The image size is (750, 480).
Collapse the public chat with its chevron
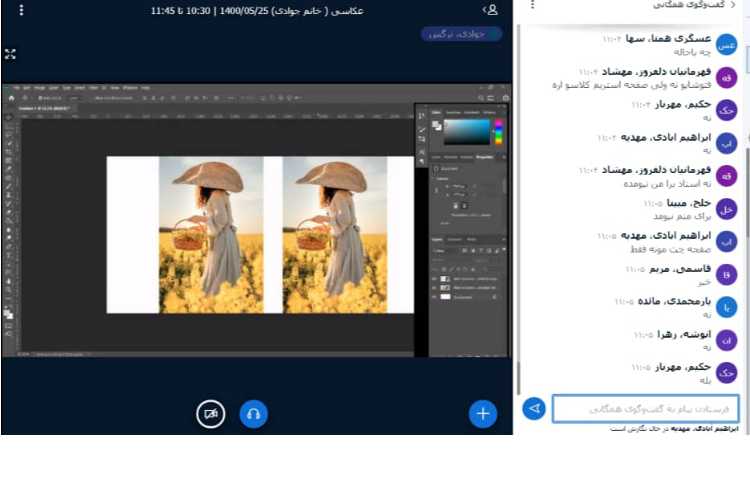tap(733, 5)
